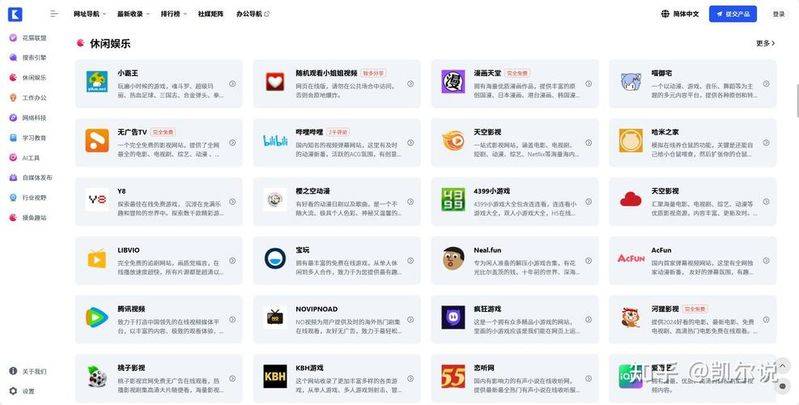Click the blue K site logo

(x=15, y=14)
